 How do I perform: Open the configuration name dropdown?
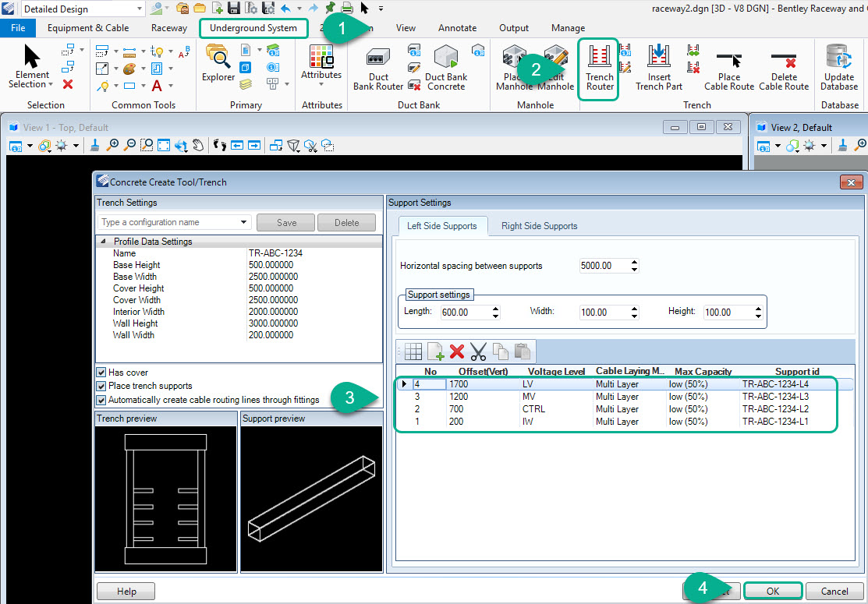(x=244, y=222)
